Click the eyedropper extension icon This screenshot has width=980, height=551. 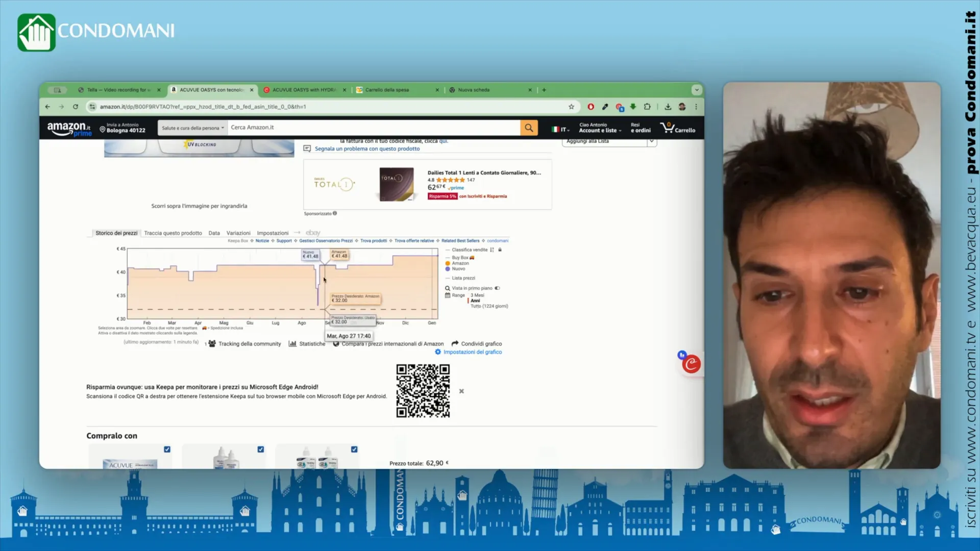[x=605, y=107]
